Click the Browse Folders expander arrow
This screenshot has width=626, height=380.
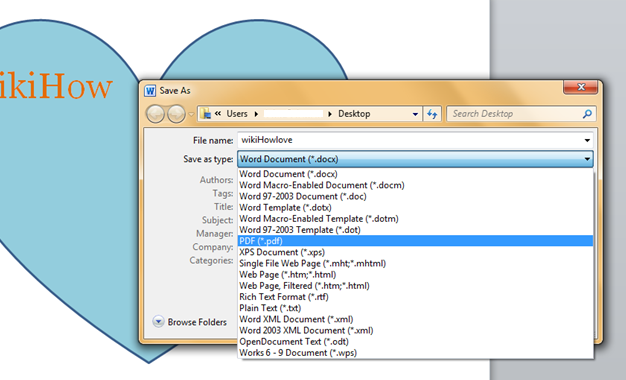[158, 321]
